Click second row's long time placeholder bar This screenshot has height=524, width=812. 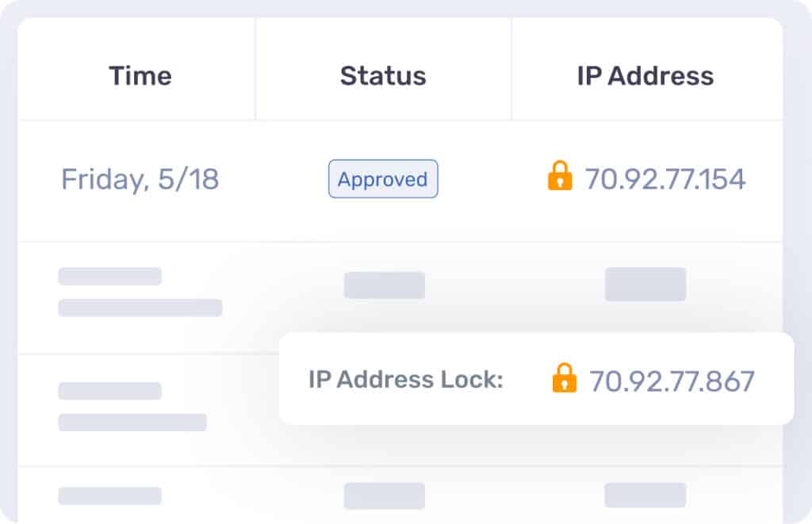[x=140, y=308]
